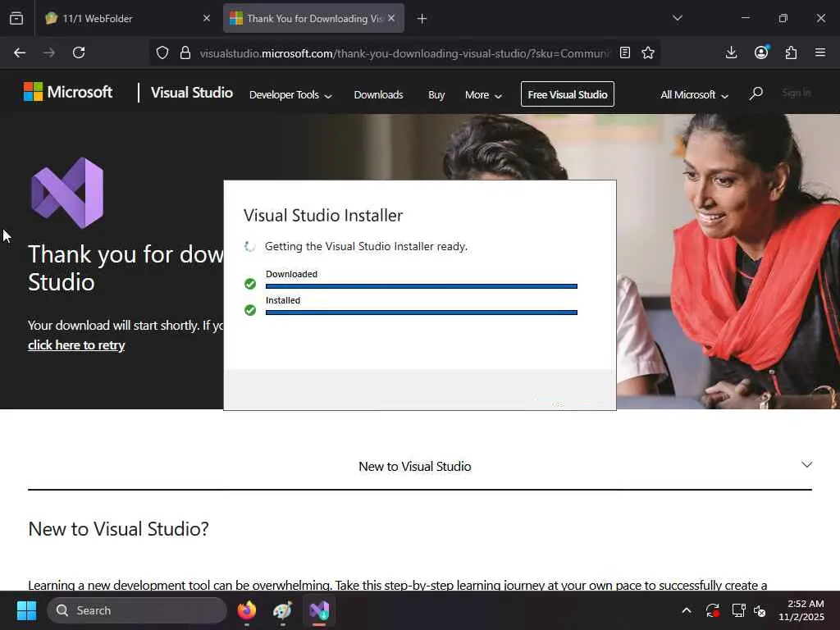The height and width of the screenshot is (630, 840).
Task: Open the paint palette app in taskbar
Action: pyautogui.click(x=283, y=610)
